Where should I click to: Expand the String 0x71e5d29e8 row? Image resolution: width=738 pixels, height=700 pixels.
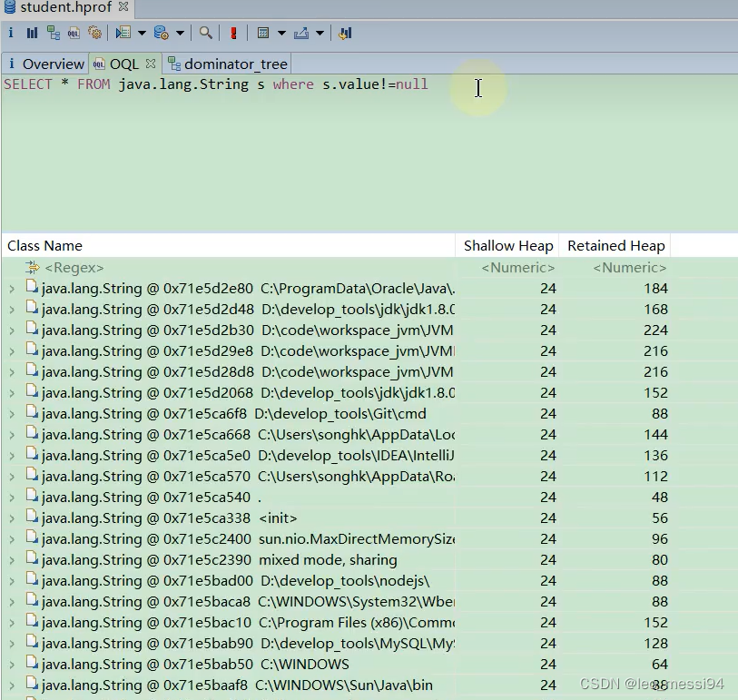click(12, 351)
